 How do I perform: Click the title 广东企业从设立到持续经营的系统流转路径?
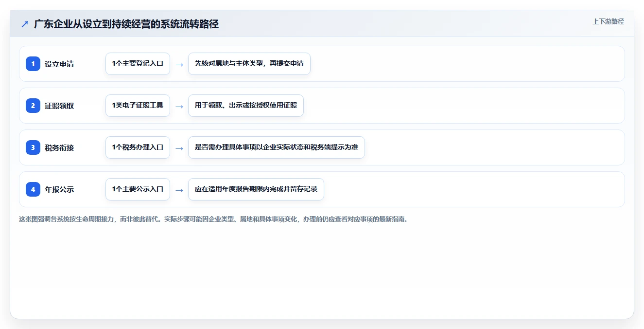126,24
